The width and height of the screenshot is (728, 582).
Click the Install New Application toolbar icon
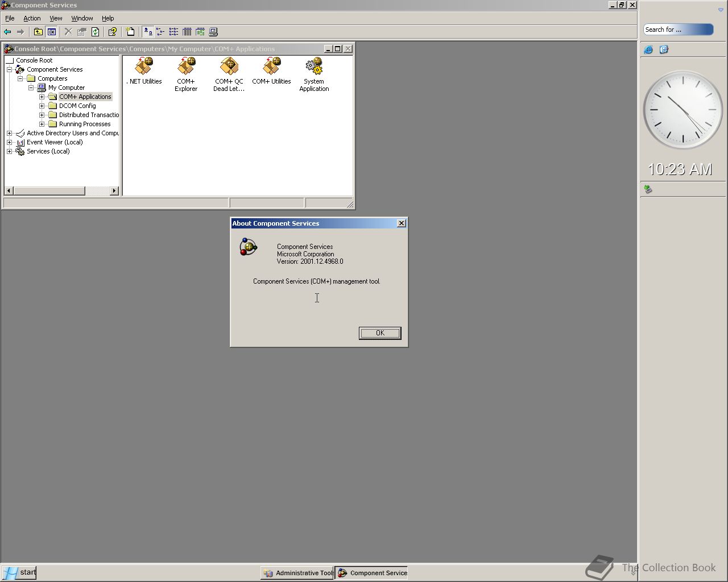point(130,32)
